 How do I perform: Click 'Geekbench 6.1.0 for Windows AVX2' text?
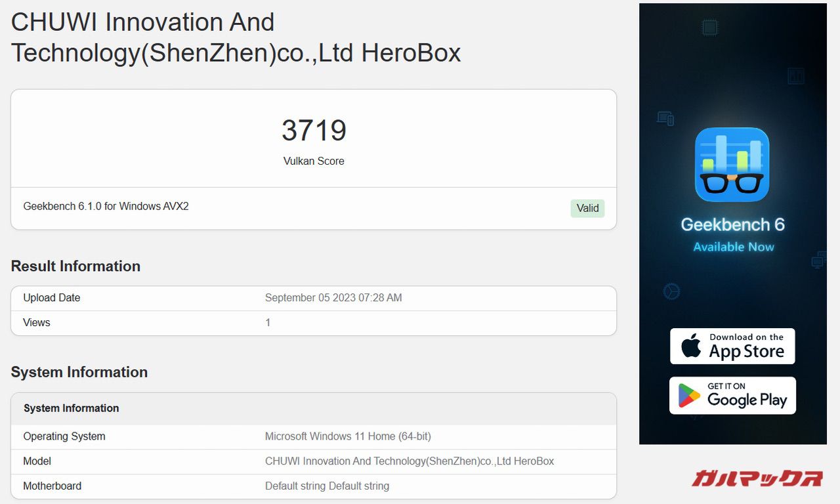(x=106, y=206)
